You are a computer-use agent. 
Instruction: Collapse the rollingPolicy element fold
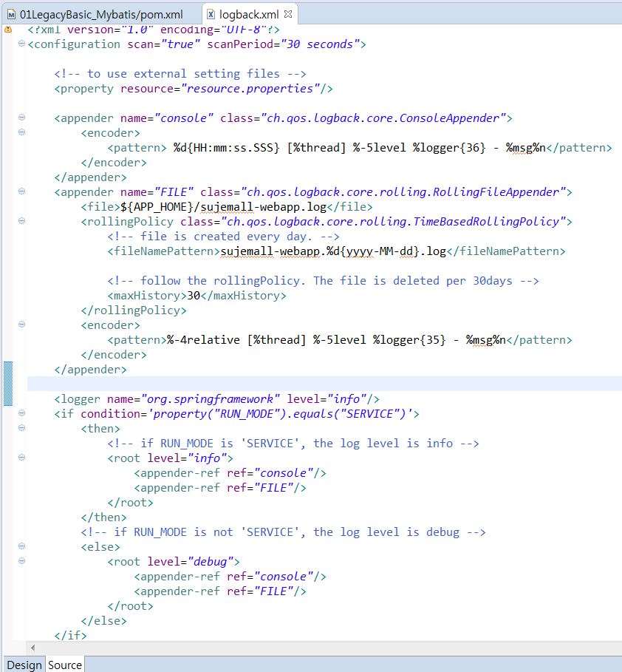(22, 221)
